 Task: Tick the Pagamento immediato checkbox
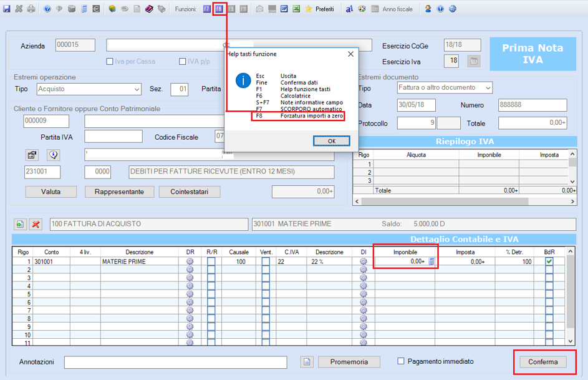coord(401,361)
